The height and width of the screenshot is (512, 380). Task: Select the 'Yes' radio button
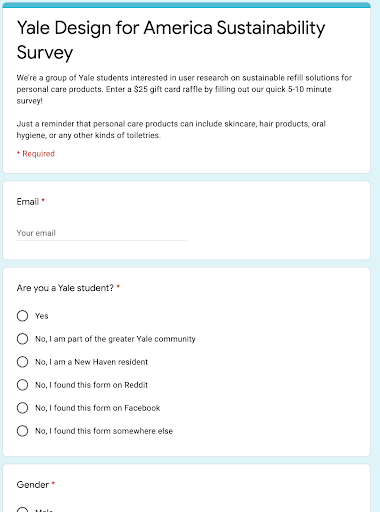[x=22, y=316]
